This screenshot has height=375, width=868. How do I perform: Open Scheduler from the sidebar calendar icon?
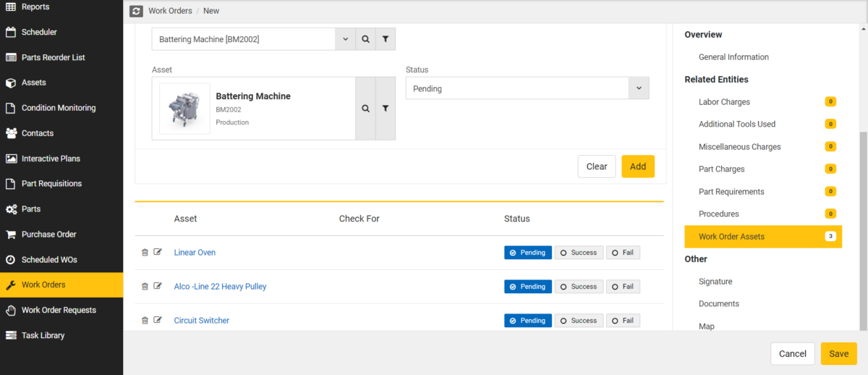pyautogui.click(x=11, y=32)
